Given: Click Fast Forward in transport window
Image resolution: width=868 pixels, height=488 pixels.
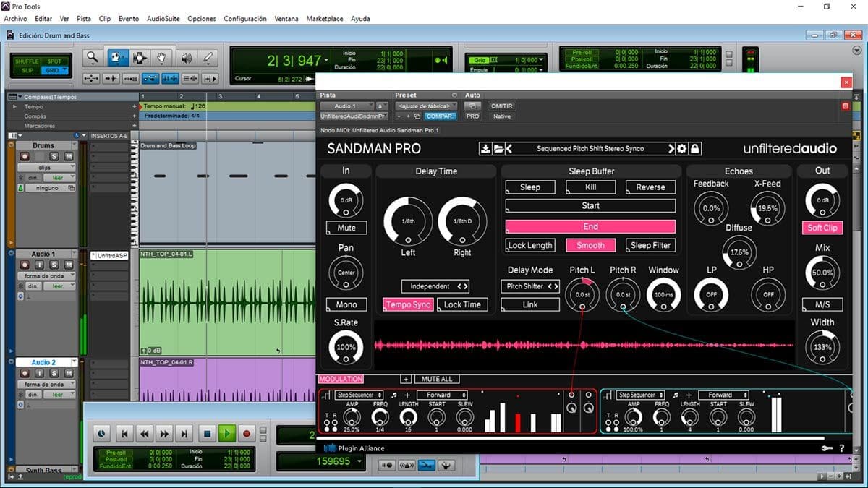Looking at the screenshot, I should point(165,434).
